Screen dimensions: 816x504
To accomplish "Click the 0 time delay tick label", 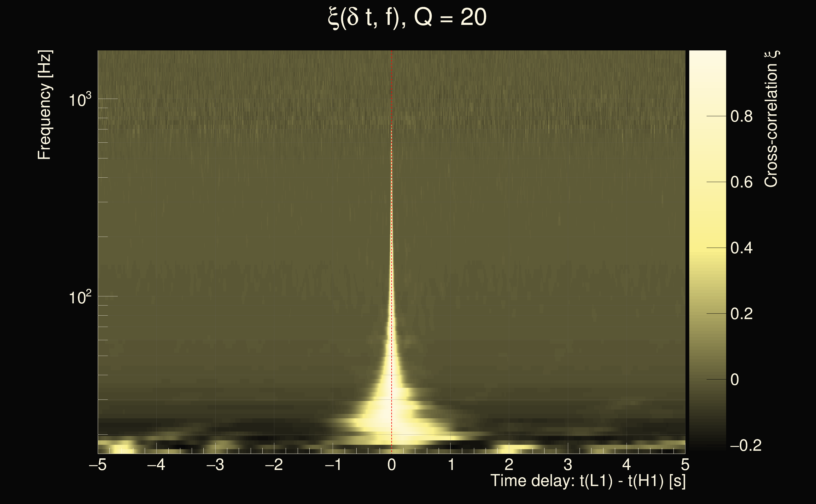I will click(x=392, y=465).
